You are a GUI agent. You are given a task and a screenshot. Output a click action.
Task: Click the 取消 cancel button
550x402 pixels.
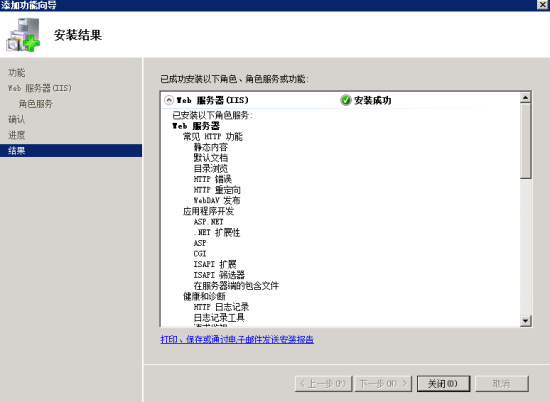(502, 384)
